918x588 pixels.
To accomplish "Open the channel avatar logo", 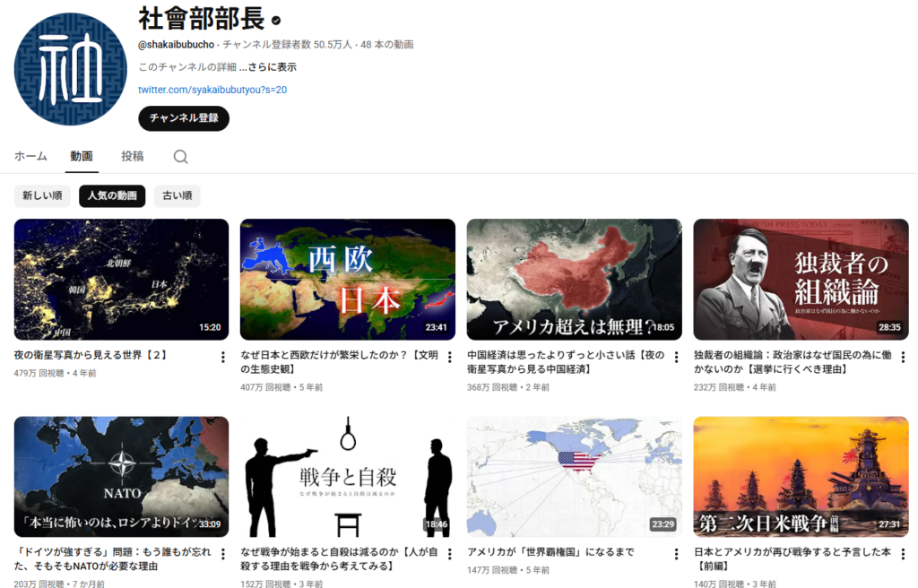I will pyautogui.click(x=69, y=69).
